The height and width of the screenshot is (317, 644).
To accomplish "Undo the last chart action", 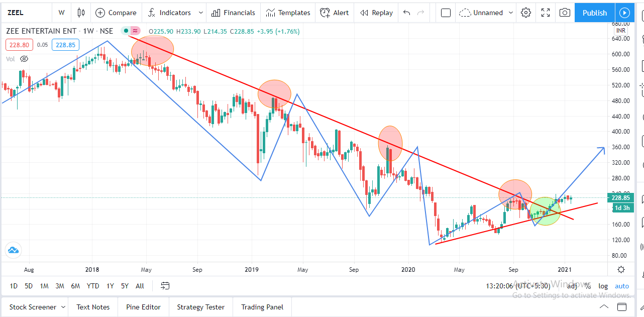I will pyautogui.click(x=406, y=13).
